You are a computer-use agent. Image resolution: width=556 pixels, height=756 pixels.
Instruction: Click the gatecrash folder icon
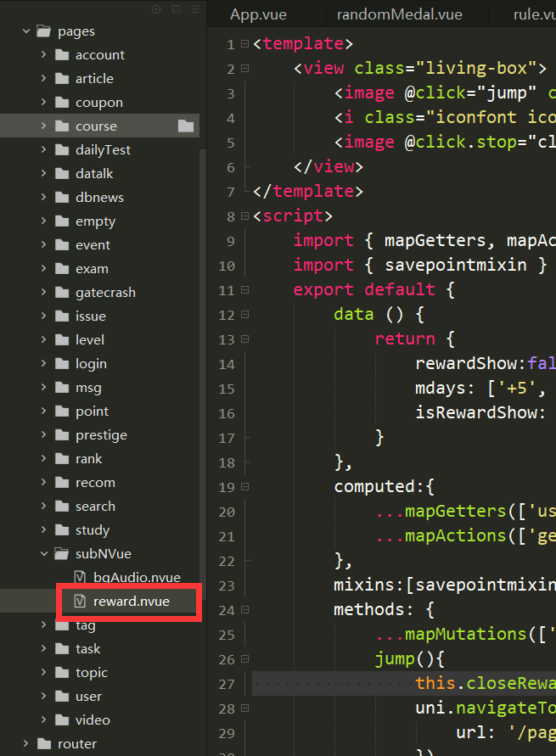[62, 292]
